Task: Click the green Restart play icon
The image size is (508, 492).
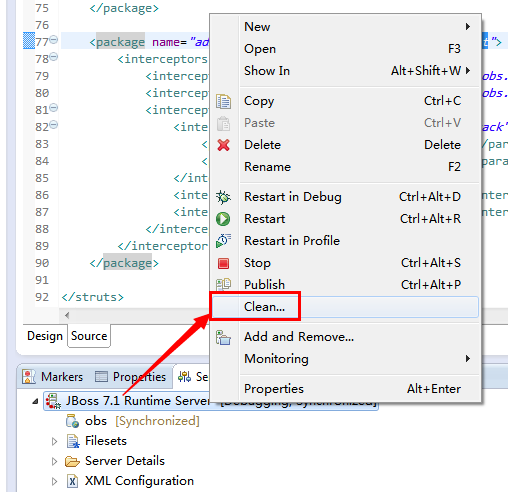Action: tap(223, 219)
